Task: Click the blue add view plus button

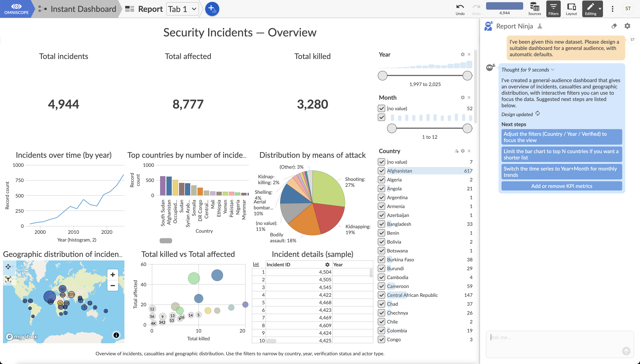Action: (212, 9)
